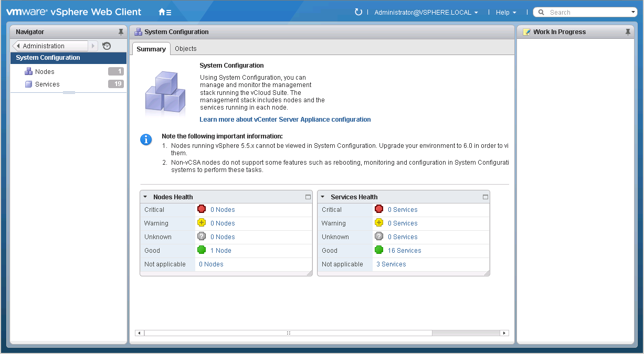This screenshot has width=644, height=354.
Task: Open the vCenter Server Appliance configuration learn more link
Action: (285, 119)
